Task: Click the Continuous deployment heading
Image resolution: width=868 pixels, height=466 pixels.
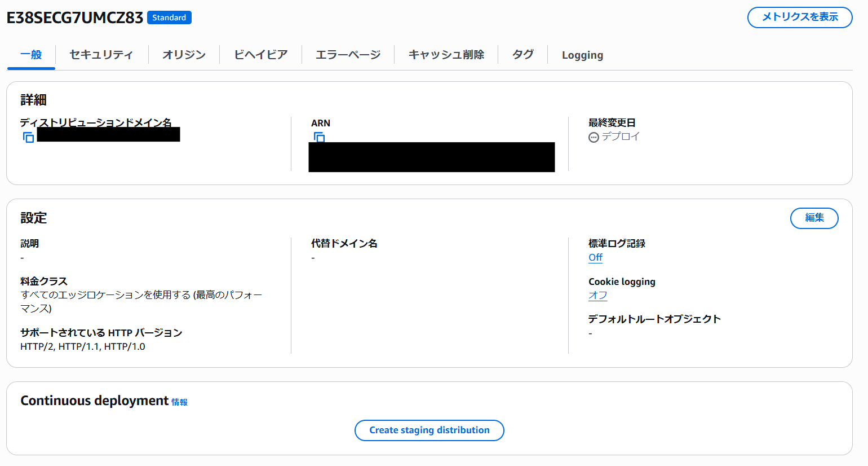Action: coord(95,401)
